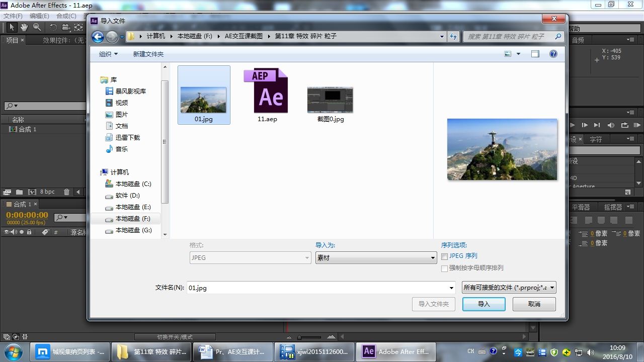Open the dialog Help question mark icon
644x362 pixels.
[x=553, y=54]
